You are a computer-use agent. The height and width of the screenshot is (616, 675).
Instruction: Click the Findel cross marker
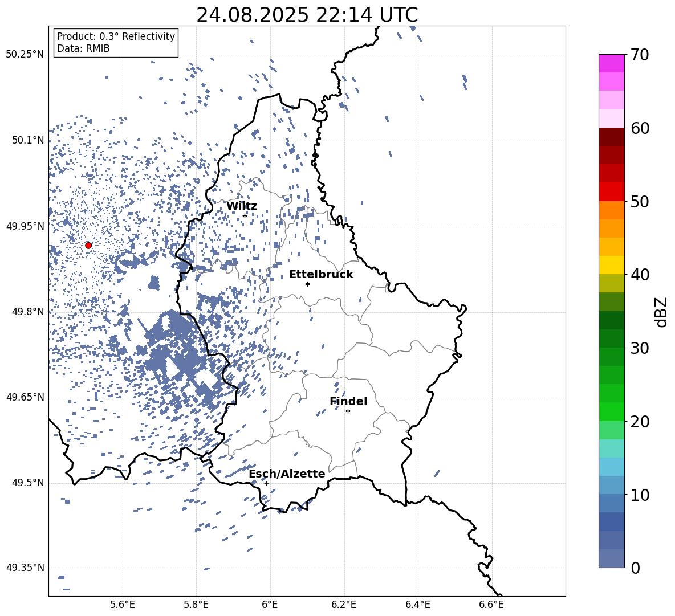click(x=348, y=411)
